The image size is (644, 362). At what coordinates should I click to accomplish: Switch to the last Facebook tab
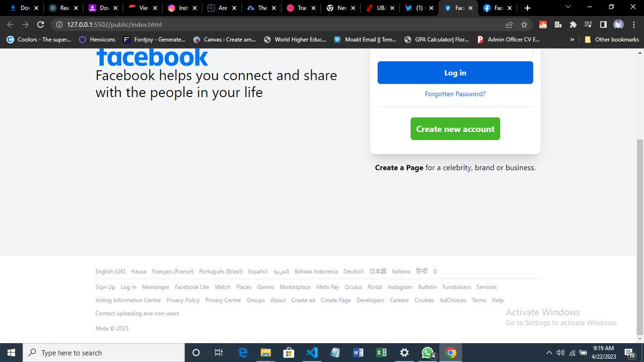pyautogui.click(x=497, y=8)
